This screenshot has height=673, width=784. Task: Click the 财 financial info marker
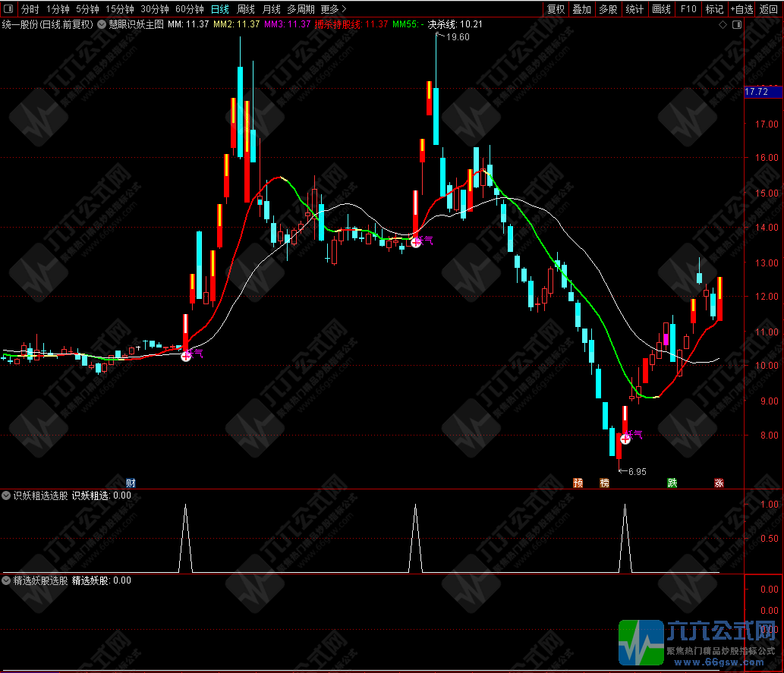coord(131,483)
